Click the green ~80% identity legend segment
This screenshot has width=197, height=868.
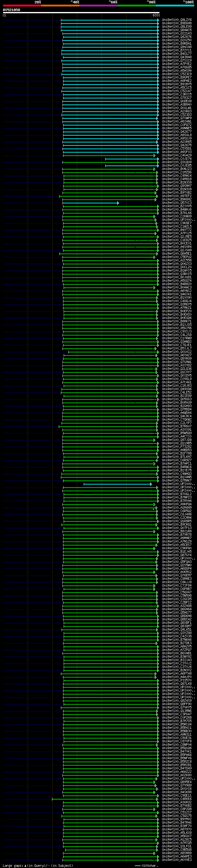tap(137, 6)
